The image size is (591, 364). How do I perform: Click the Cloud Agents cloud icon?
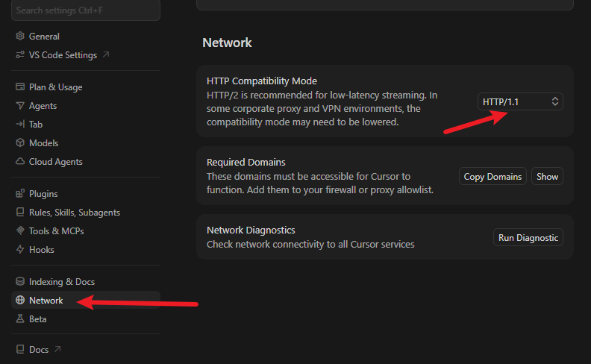point(20,161)
